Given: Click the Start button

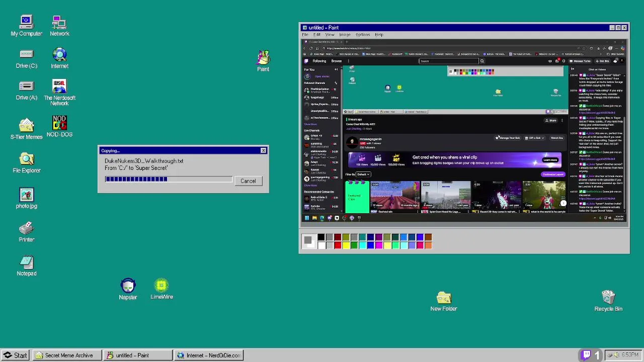Looking at the screenshot, I should 15,355.
